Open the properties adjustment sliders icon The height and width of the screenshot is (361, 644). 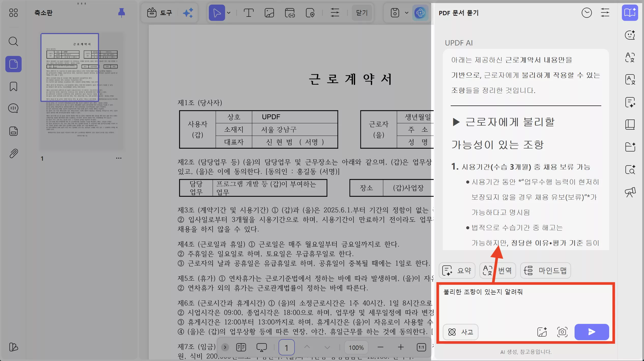335,12
